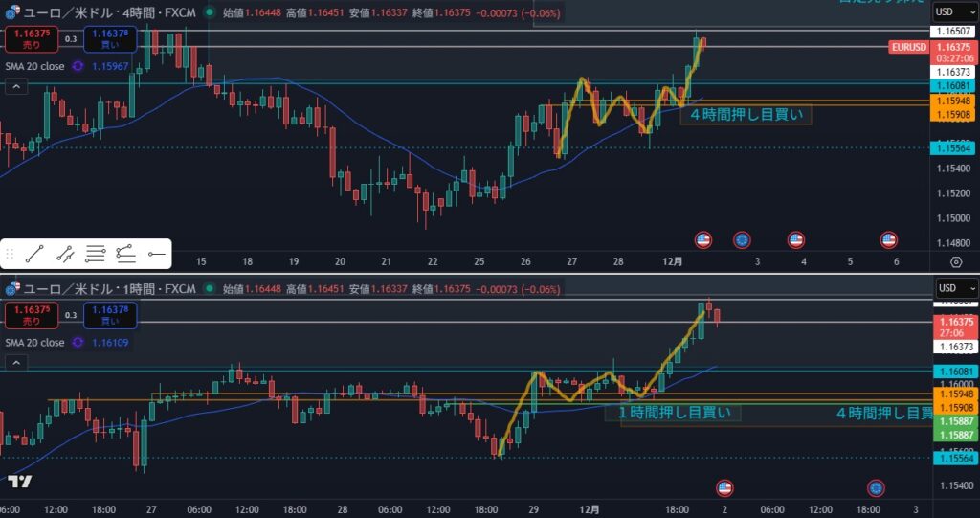Image resolution: width=980 pixels, height=518 pixels.
Task: Select the trend line drawing tool
Action: [34, 254]
